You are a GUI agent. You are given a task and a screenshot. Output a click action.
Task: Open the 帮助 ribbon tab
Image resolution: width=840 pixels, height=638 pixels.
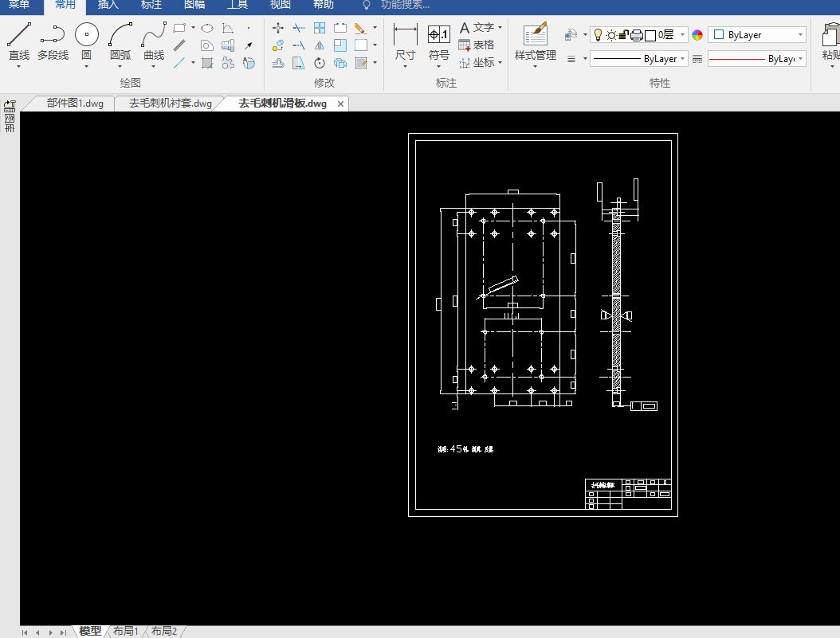pyautogui.click(x=323, y=6)
